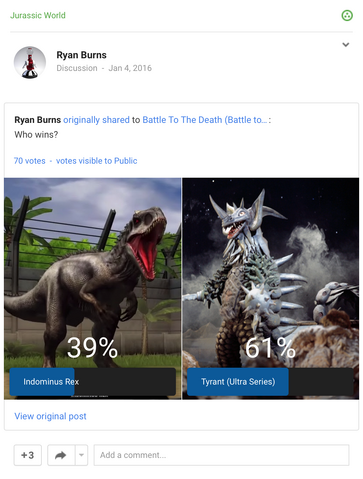Click the +3 plus-one button
The width and height of the screenshot is (363, 479).
coord(28,455)
